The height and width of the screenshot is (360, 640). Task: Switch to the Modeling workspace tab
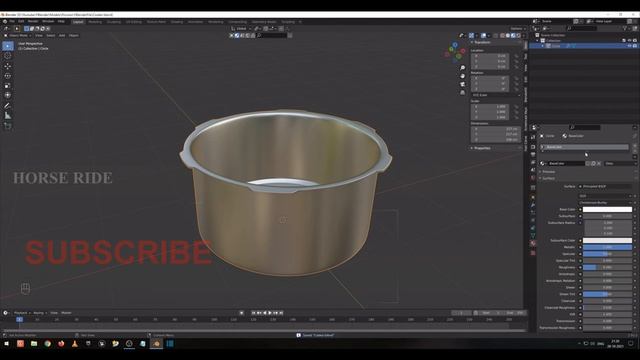tap(95, 22)
